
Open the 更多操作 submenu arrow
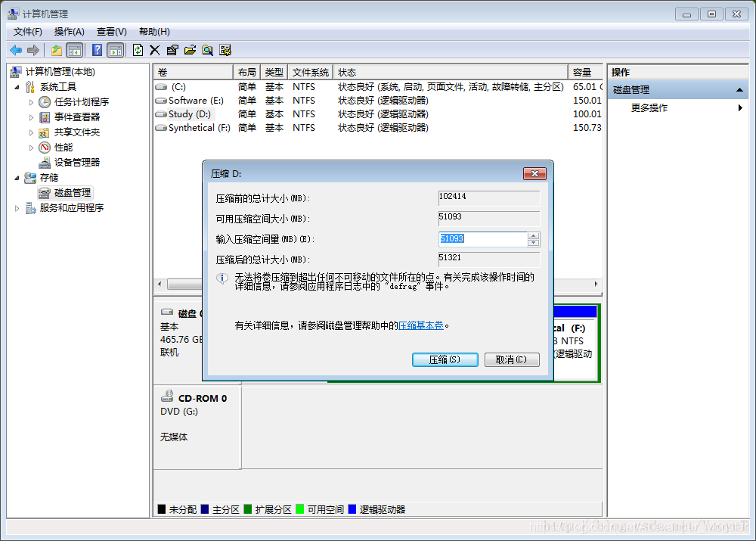(742, 107)
